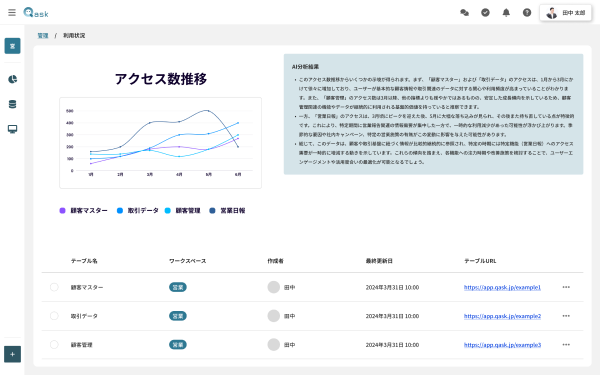Click the テーブル名 column header
Viewport: 600px width, 375px height.
click(x=84, y=261)
